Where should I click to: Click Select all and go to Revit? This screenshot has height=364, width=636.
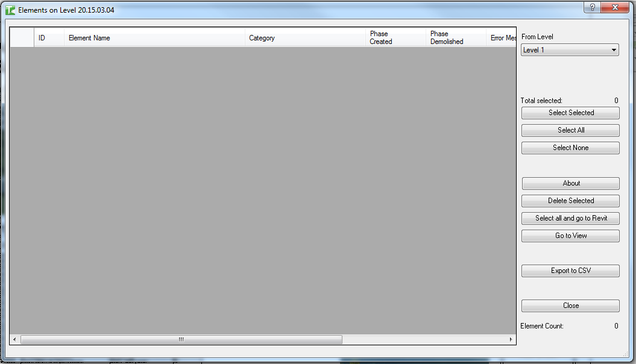click(x=570, y=218)
